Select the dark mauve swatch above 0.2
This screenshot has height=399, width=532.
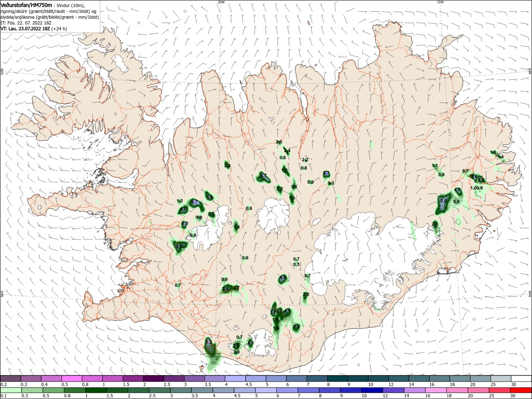click(10, 379)
